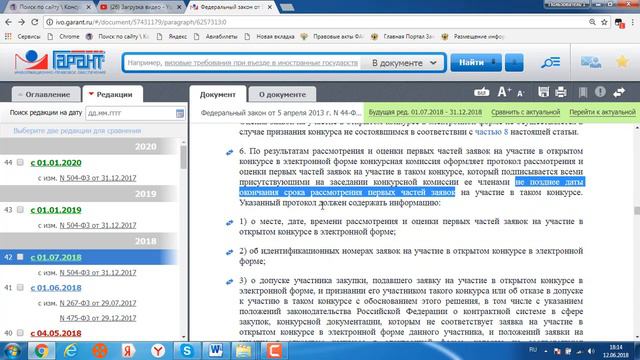
Task: Increase font size with the A+ icon
Action: point(504,92)
